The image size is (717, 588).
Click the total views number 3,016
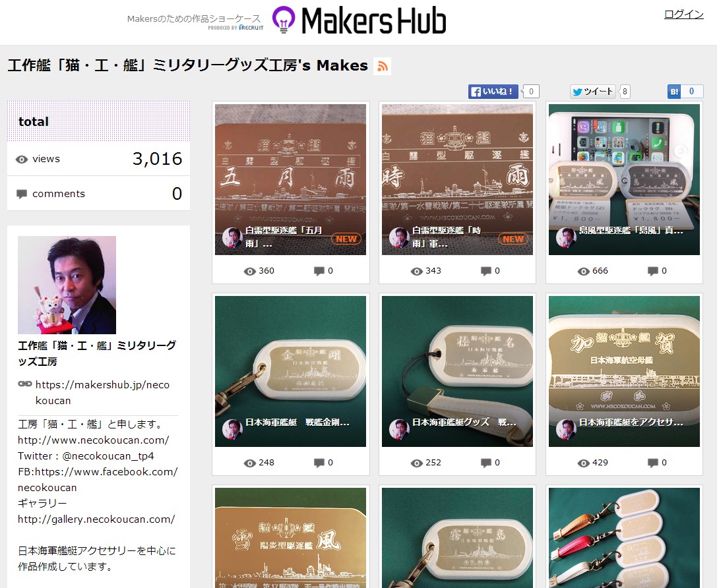click(157, 159)
